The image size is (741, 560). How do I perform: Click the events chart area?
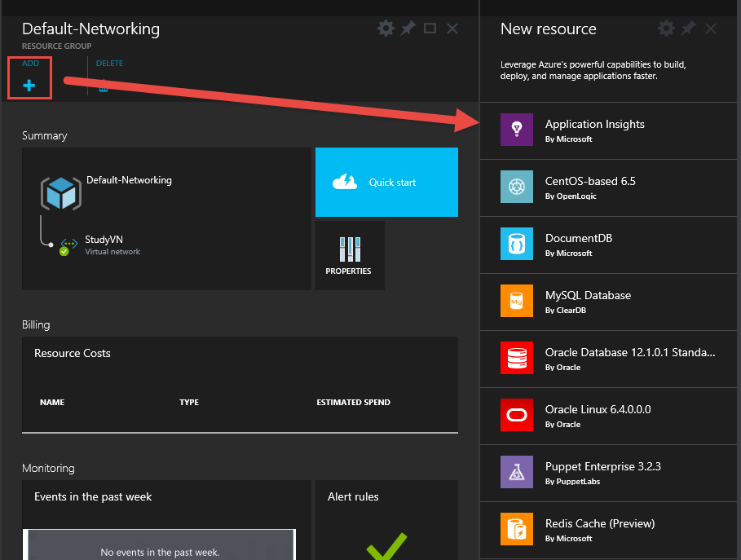click(159, 545)
